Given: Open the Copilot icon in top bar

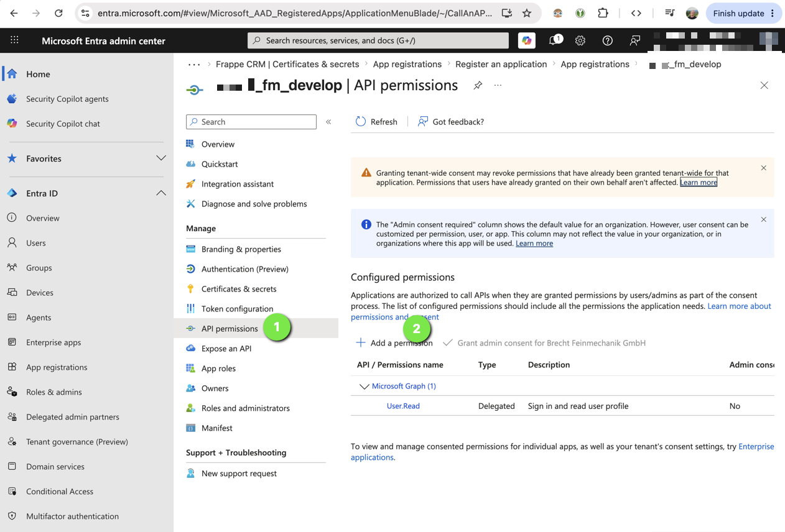Looking at the screenshot, I should click(x=527, y=40).
